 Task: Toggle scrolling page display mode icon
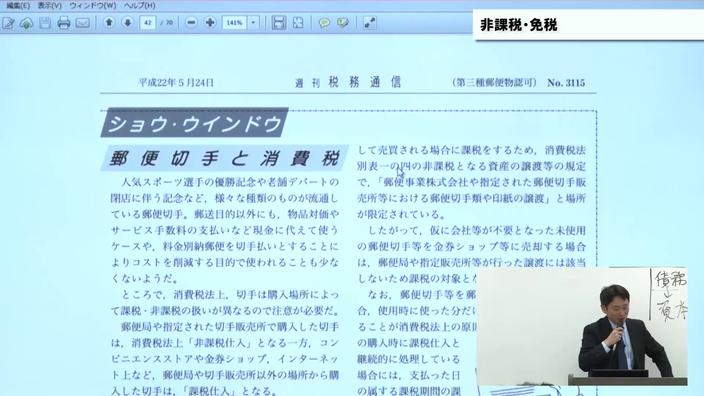(279, 23)
